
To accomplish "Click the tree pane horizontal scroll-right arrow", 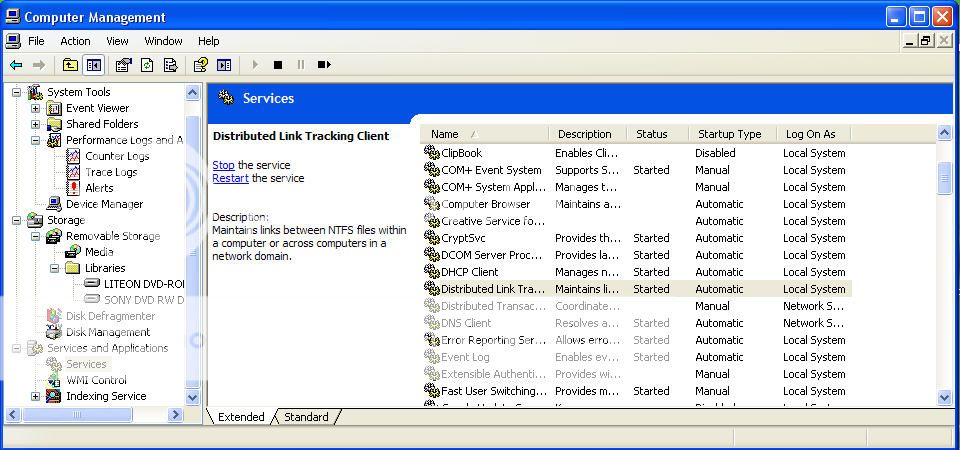I will pos(175,414).
